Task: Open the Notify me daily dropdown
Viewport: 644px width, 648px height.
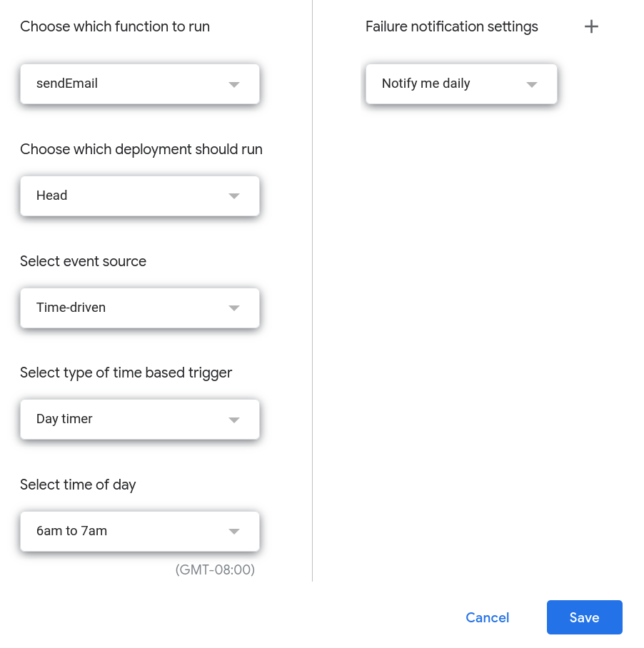Action: (461, 84)
